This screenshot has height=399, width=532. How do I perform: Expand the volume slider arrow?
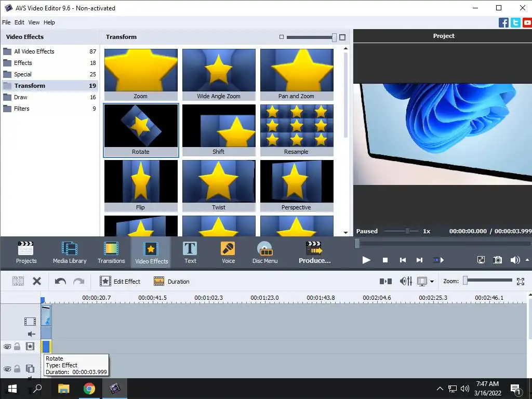(x=527, y=260)
